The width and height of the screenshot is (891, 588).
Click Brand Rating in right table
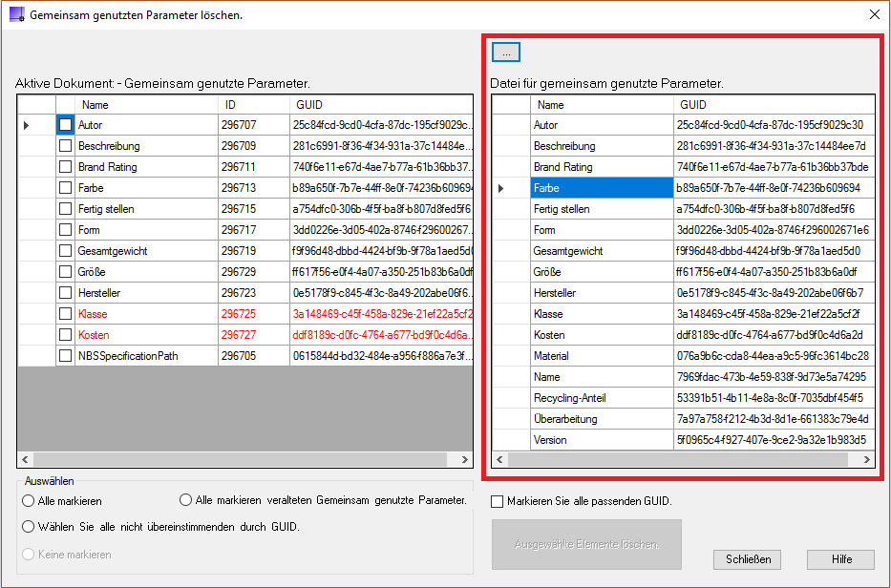click(603, 166)
